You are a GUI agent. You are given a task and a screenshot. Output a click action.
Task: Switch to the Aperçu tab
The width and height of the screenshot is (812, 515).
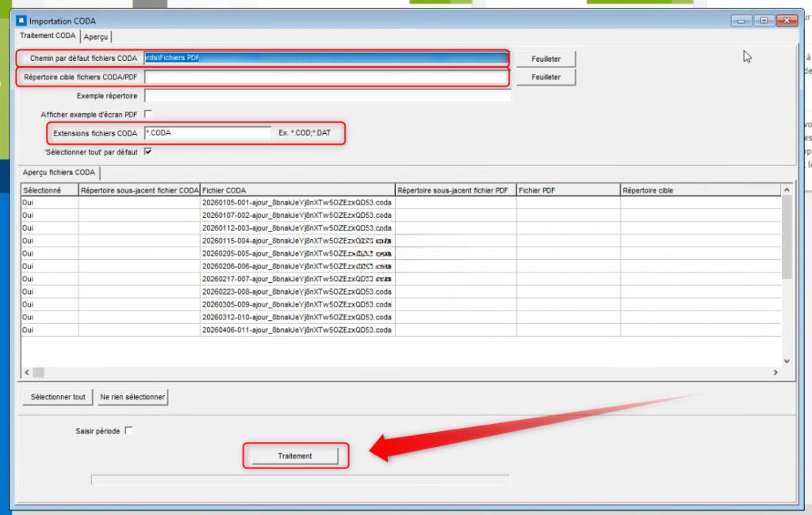pos(96,36)
